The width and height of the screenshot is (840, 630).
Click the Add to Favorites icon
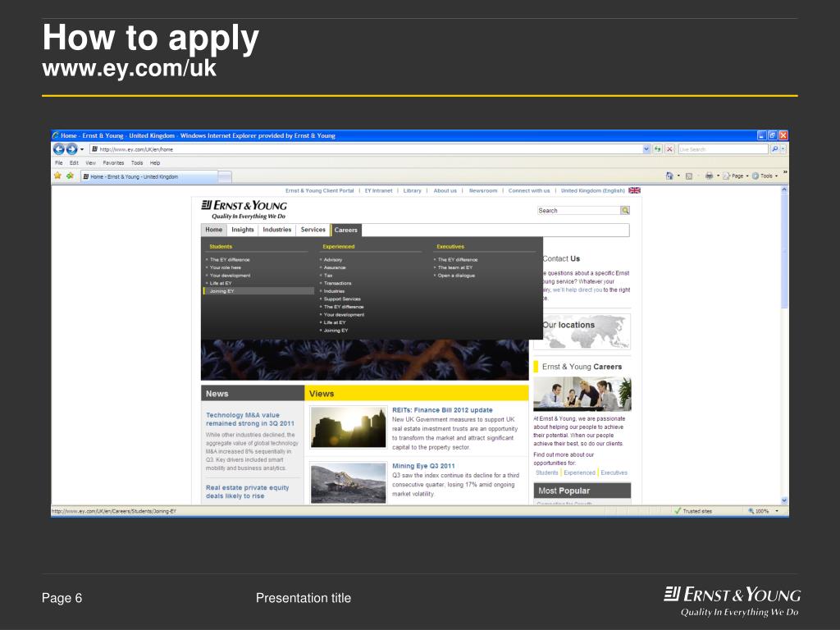pyautogui.click(x=71, y=176)
